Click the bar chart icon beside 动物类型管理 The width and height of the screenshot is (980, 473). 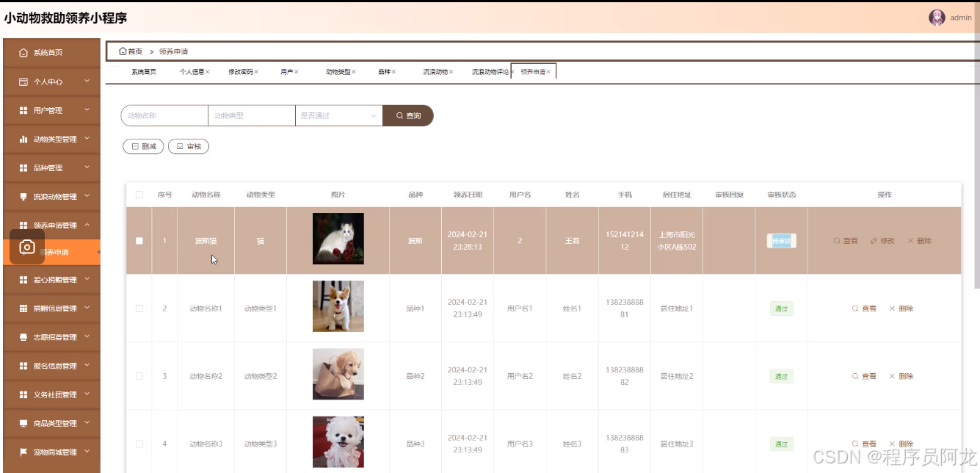(x=23, y=140)
